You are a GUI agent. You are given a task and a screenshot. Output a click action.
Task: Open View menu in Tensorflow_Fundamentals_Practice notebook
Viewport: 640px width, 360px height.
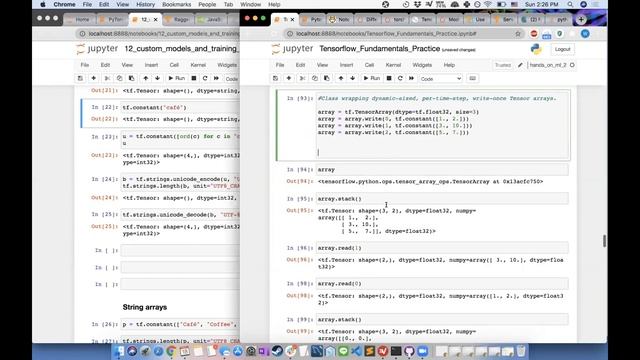click(x=322, y=65)
